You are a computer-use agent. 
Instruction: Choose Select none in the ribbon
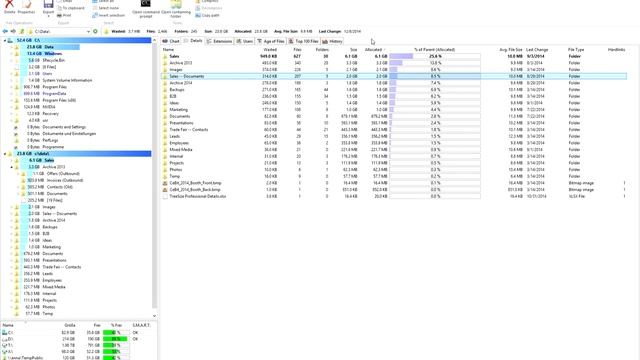click(106, 8)
